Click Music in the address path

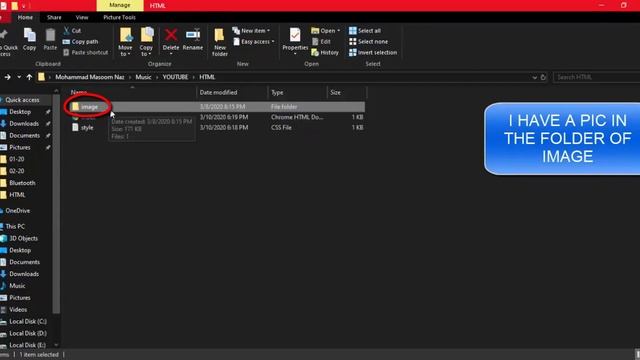coord(143,77)
